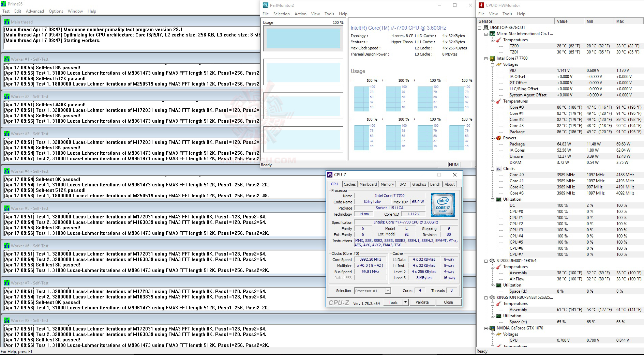Switch to the Graphics tab in CPU-Z

click(x=419, y=184)
